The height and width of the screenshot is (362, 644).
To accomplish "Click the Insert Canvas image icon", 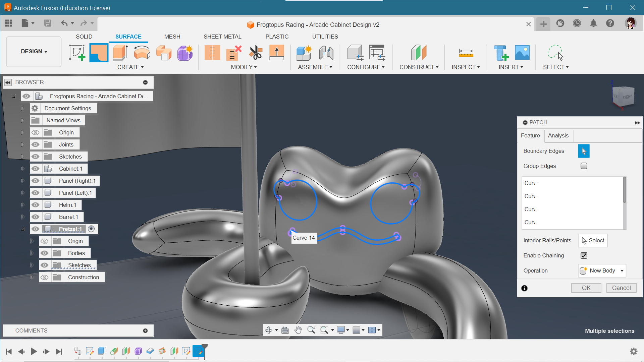I will coord(522,53).
